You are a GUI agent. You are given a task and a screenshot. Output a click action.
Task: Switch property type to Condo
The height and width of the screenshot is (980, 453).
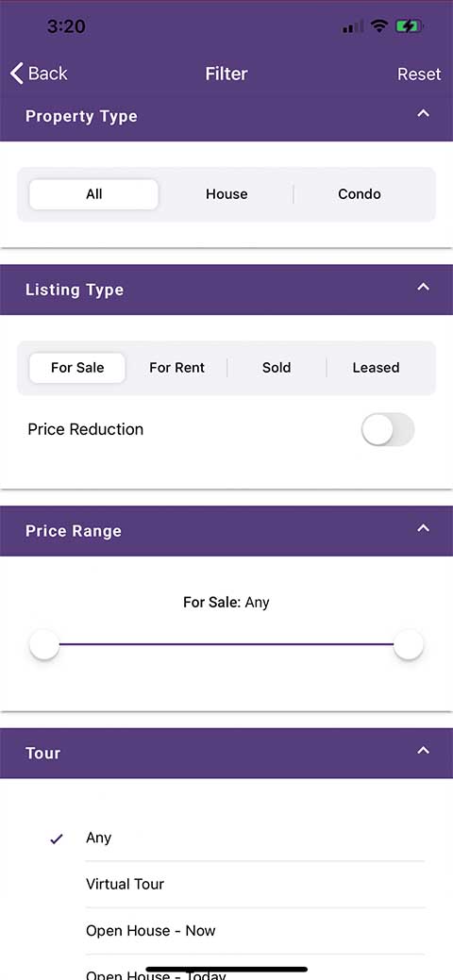360,194
